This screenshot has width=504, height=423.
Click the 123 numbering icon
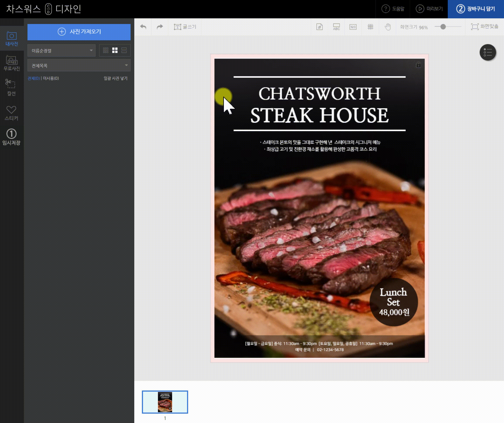tap(353, 27)
